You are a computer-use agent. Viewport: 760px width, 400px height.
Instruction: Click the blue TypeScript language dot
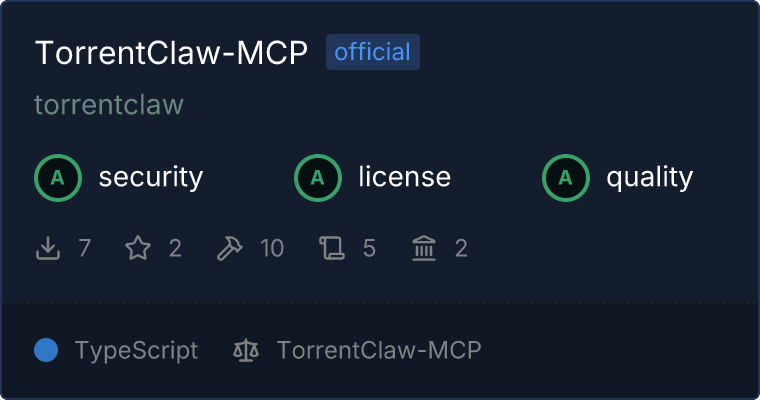46,350
